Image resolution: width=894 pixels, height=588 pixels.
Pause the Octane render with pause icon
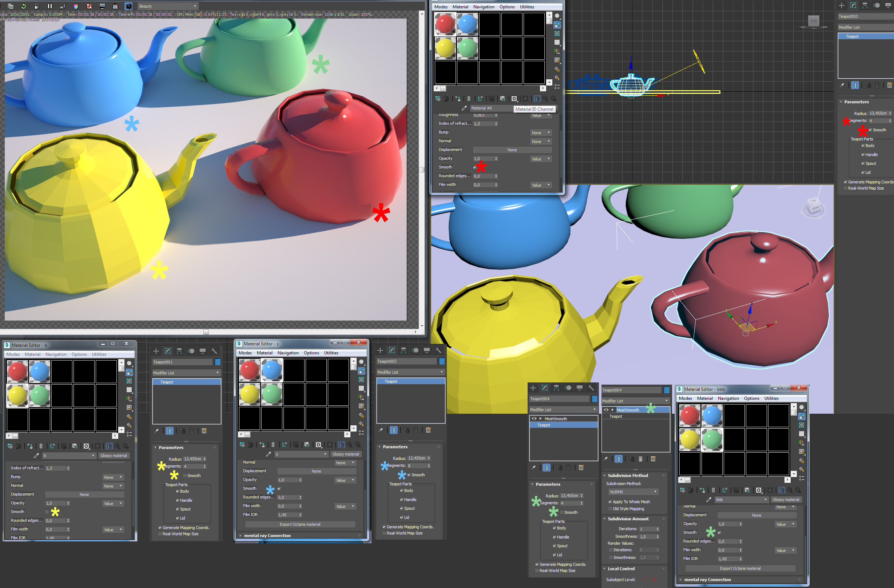click(49, 6)
